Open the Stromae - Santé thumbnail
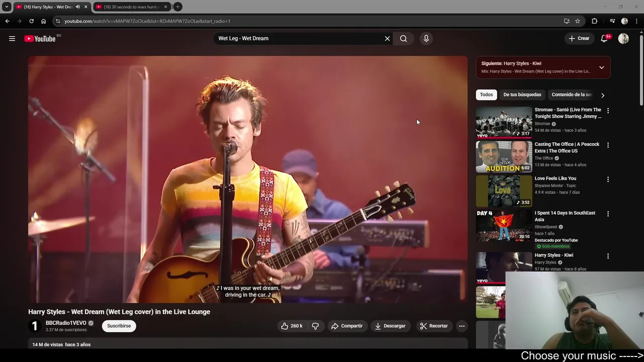The image size is (644, 362). click(x=504, y=122)
